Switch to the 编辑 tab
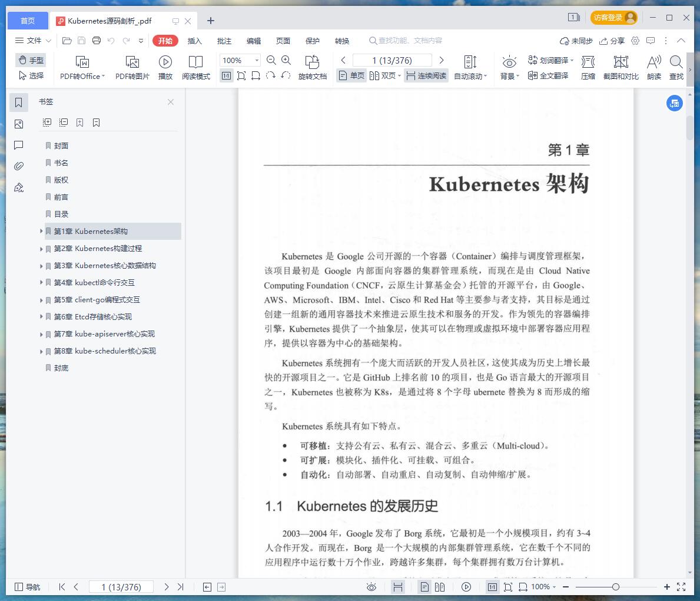This screenshot has height=601, width=700. [x=254, y=41]
